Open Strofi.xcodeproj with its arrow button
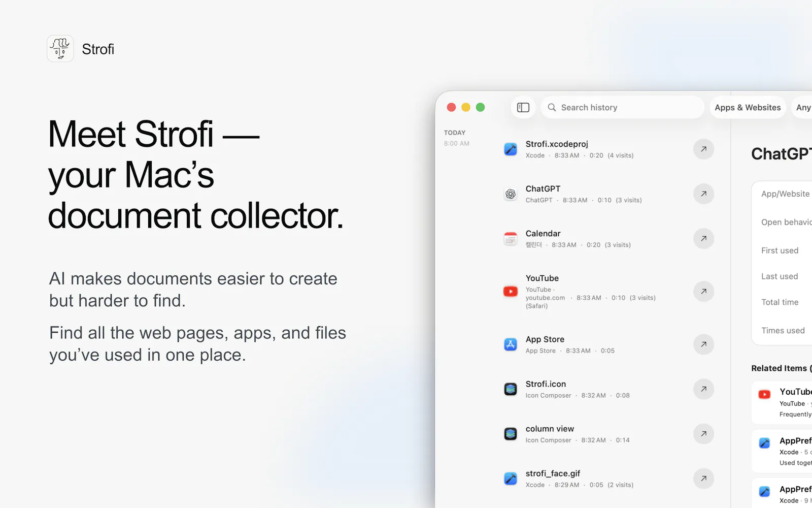812x508 pixels. [703, 149]
